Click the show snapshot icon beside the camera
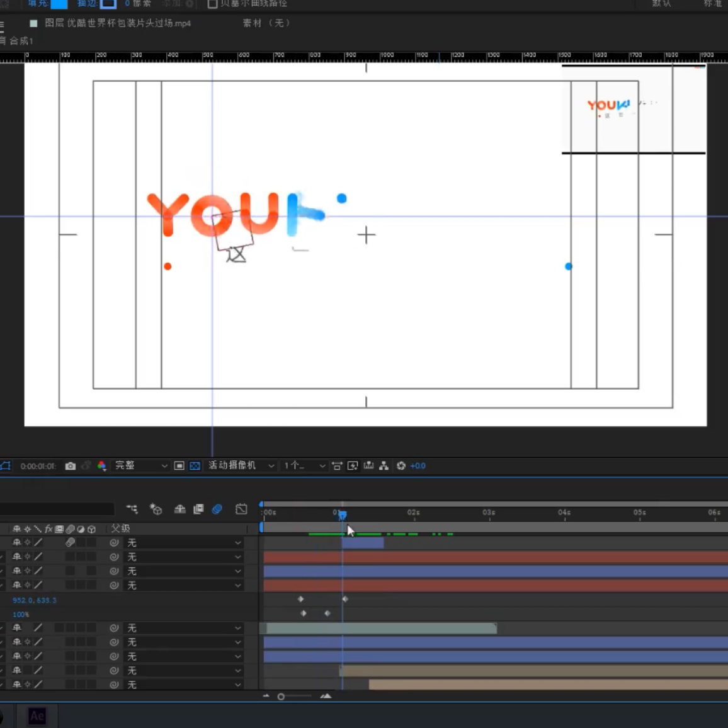The image size is (728, 728). point(86,465)
